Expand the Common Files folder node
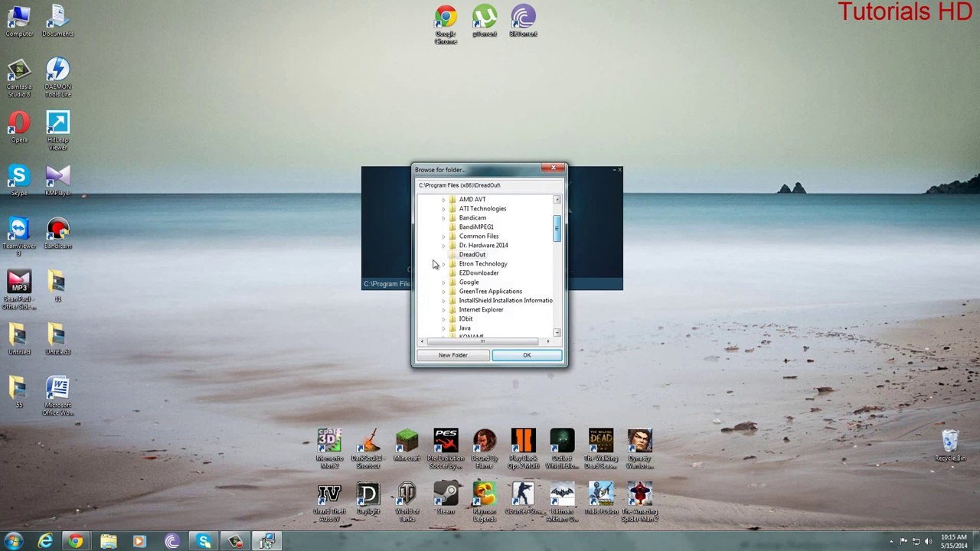The height and width of the screenshot is (551, 980). [x=443, y=236]
